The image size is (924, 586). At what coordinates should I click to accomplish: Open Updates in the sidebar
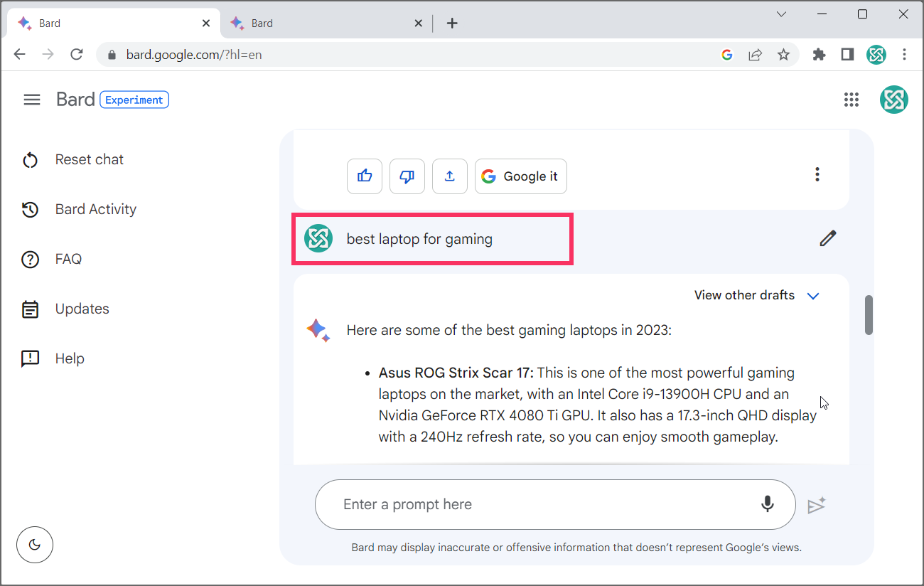[65, 309]
